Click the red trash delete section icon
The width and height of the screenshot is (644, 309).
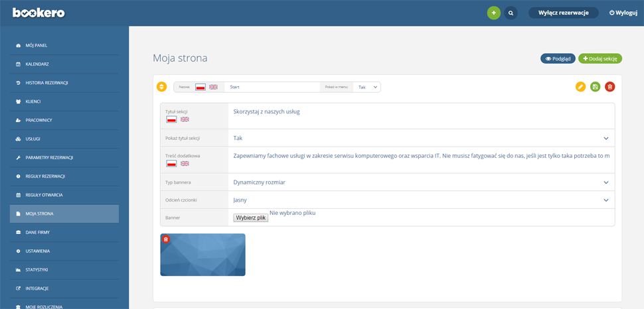[x=610, y=87]
